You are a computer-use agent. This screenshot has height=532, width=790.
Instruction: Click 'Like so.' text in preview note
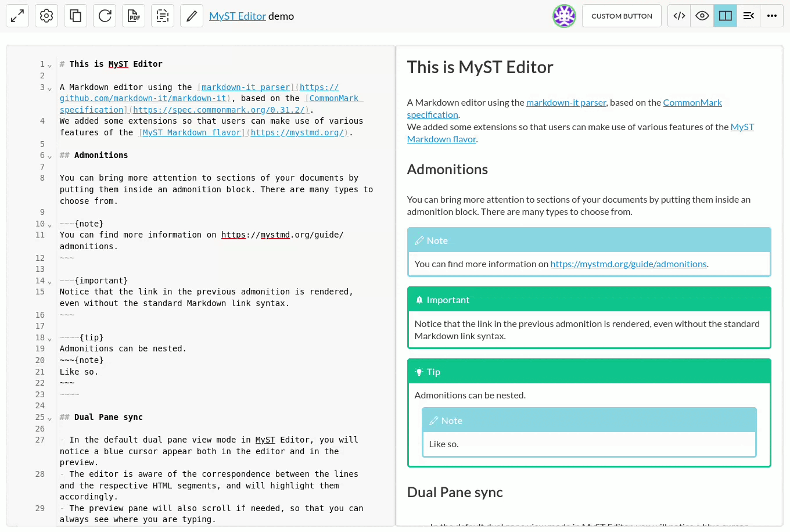pos(444,444)
